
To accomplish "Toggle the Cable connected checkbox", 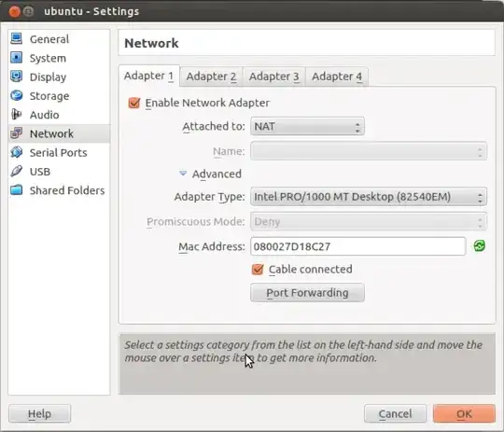I will coord(258,270).
